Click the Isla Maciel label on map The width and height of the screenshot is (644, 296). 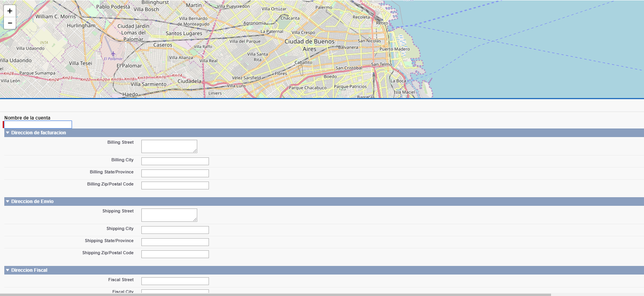coord(405,92)
